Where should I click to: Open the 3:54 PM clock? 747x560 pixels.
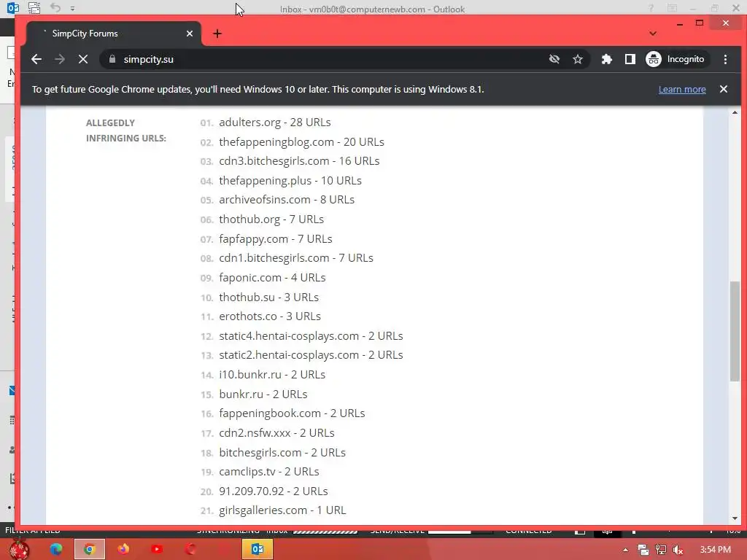point(715,550)
